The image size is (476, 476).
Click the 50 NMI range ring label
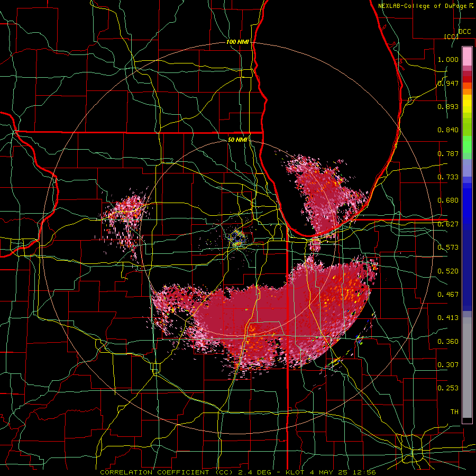point(237,140)
